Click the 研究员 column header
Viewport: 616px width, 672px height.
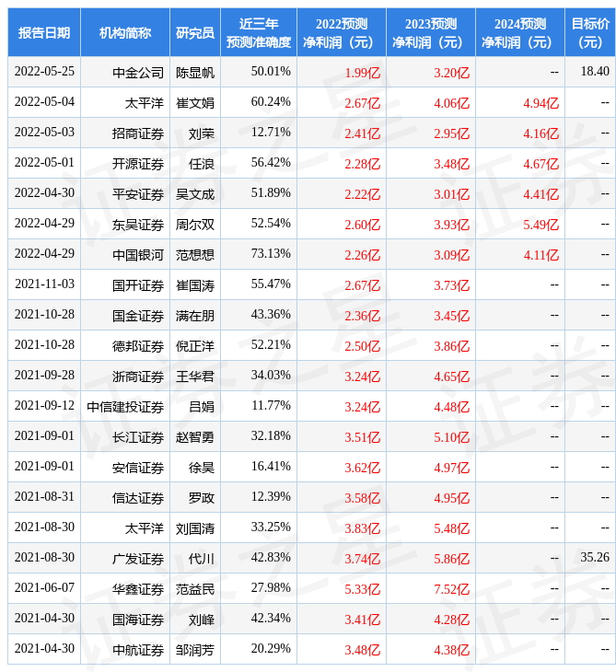point(195,32)
